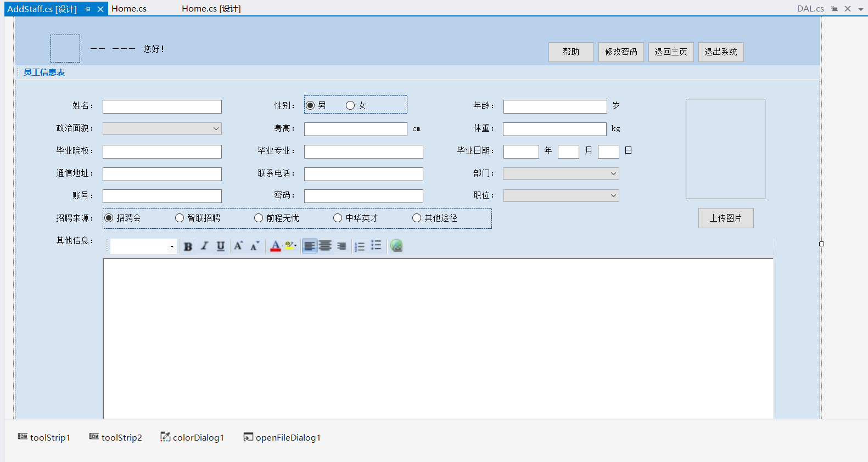Select the colorDialog1 component in the tray
This screenshot has width=868, height=462.
[192, 437]
